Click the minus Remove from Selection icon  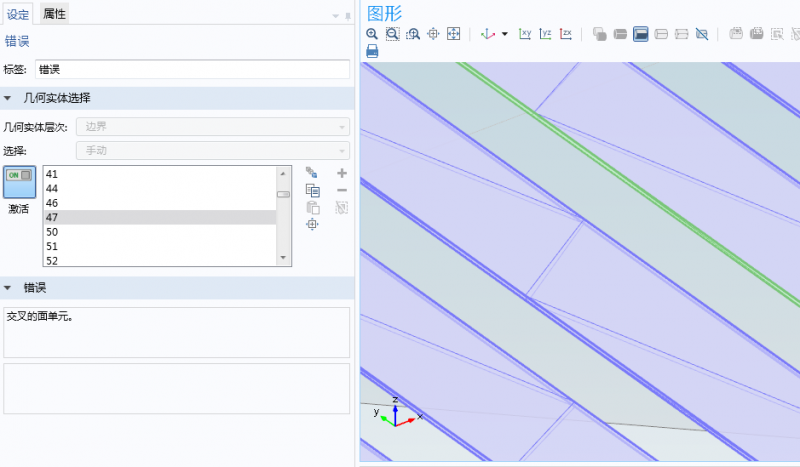click(x=342, y=190)
